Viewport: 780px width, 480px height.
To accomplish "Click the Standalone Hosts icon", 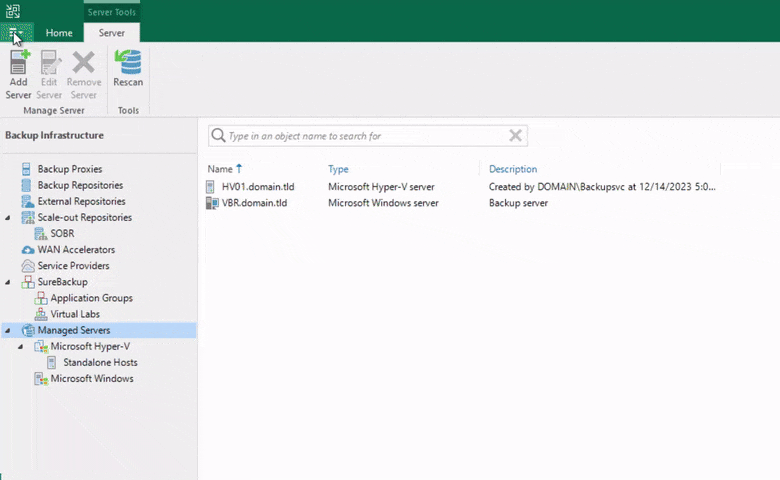I will [x=52, y=363].
